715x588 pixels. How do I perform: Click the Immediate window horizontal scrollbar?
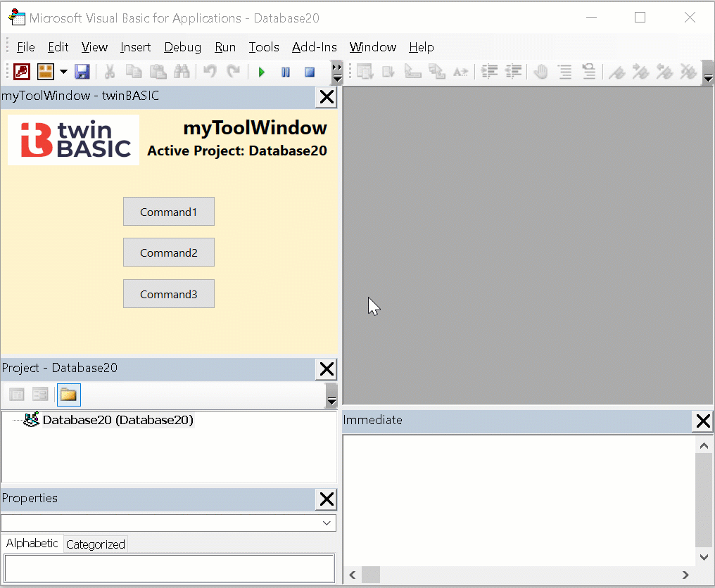click(x=371, y=575)
